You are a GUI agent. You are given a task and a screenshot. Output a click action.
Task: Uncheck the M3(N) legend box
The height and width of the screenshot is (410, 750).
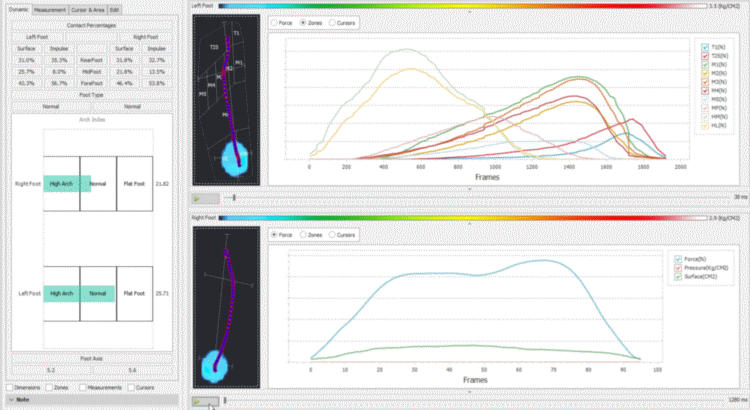pos(705,82)
